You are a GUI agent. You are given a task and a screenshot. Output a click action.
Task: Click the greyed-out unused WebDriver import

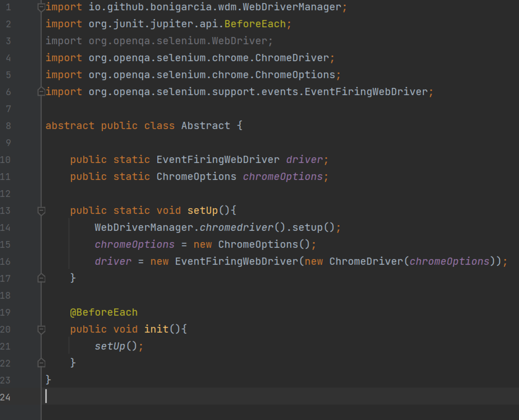[x=159, y=41]
